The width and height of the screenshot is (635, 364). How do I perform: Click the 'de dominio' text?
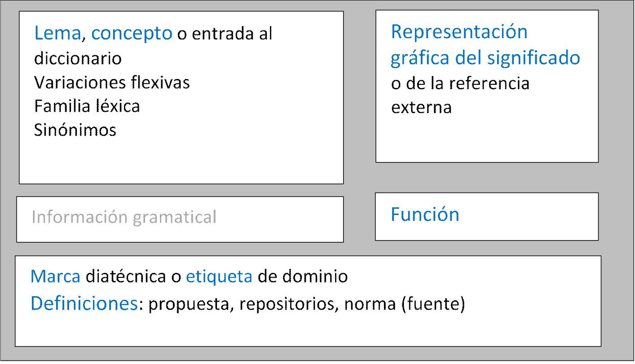tap(303, 276)
